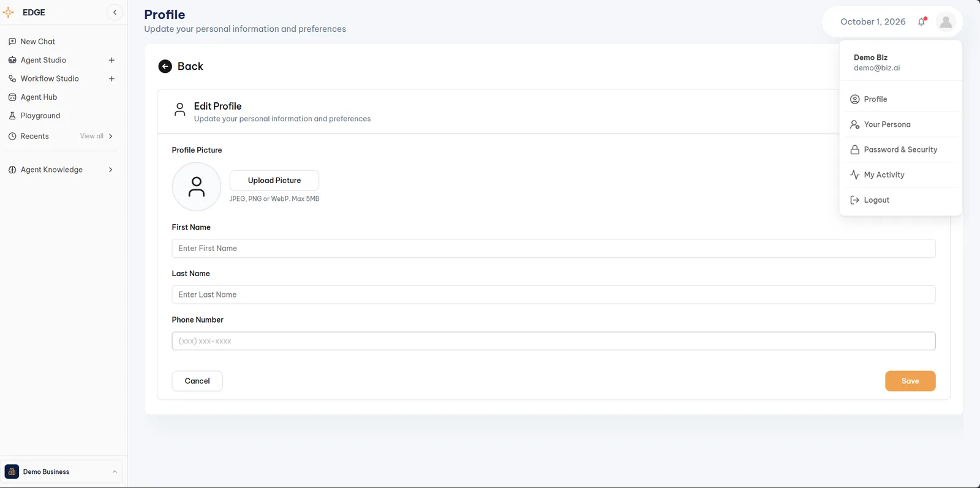Click the Agent Studio robot icon

click(12, 60)
